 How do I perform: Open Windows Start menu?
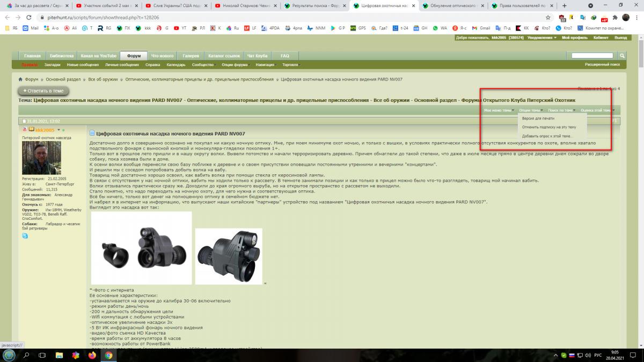(9, 355)
